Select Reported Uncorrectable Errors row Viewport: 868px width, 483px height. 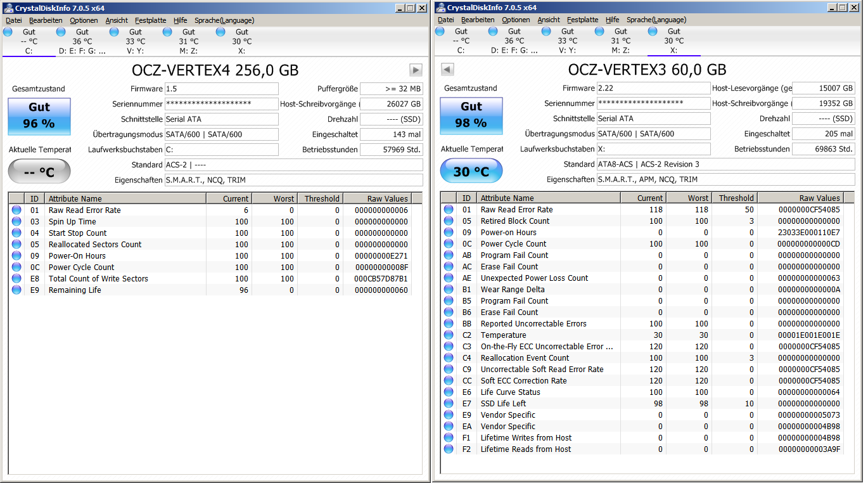pos(642,323)
